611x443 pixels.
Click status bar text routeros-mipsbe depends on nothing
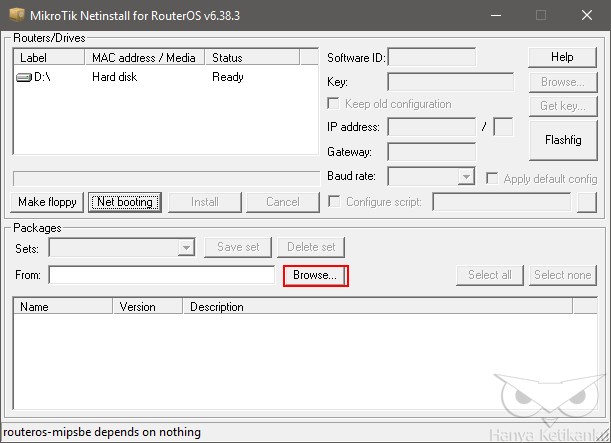(102, 432)
